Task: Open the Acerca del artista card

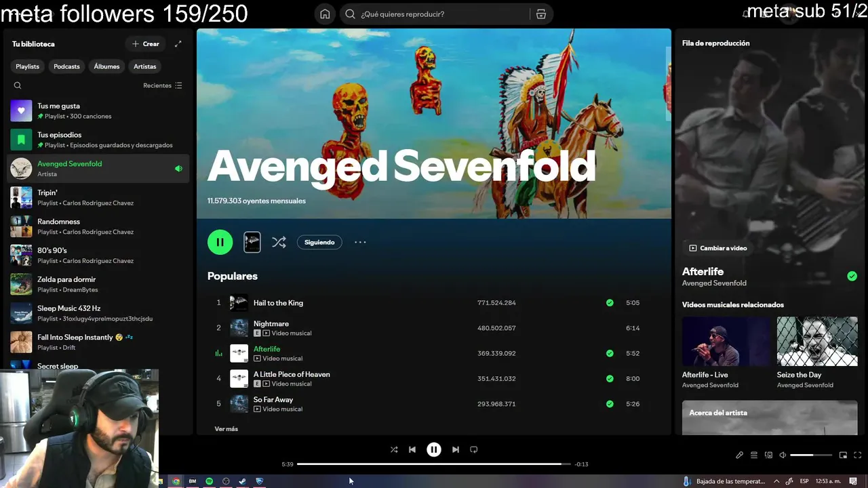Action: click(770, 418)
